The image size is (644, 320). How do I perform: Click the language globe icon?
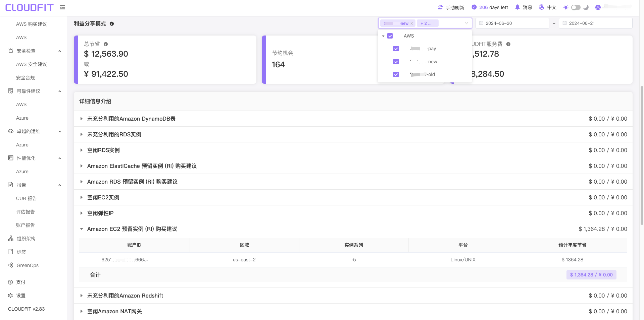(x=542, y=7)
